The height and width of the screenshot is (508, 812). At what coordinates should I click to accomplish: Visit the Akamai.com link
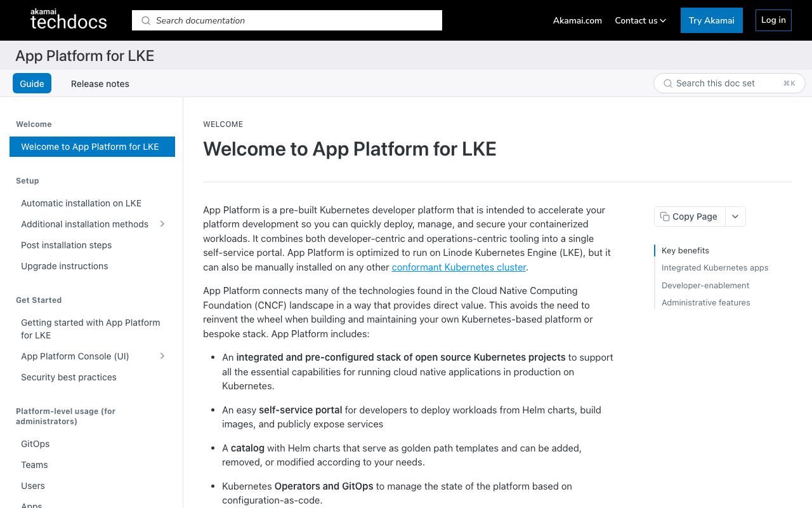[x=577, y=20]
